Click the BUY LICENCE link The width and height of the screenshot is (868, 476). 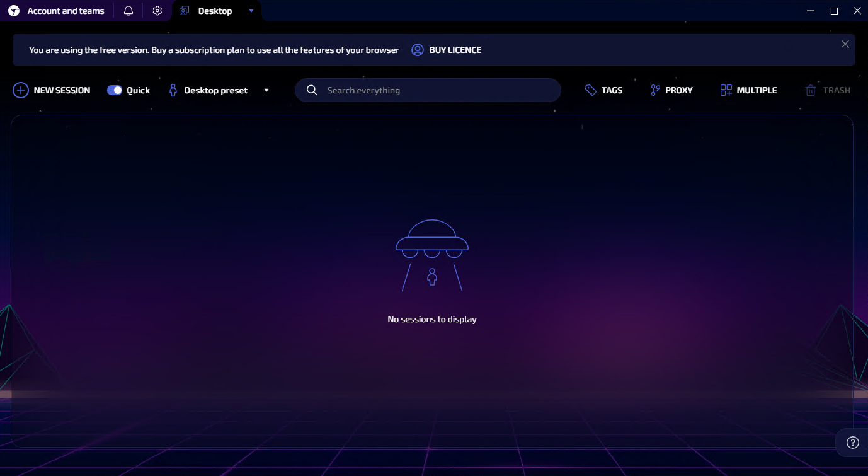tap(455, 50)
